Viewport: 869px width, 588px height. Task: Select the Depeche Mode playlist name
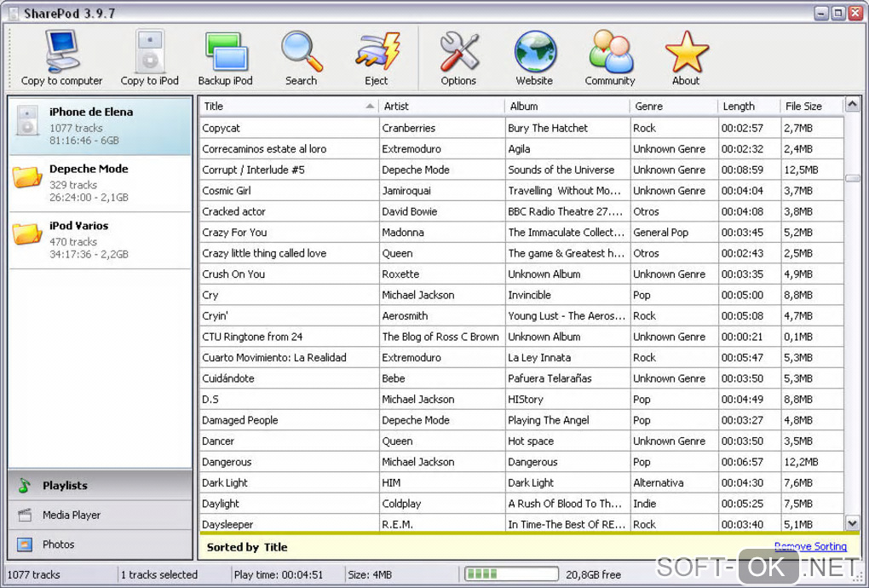point(89,169)
